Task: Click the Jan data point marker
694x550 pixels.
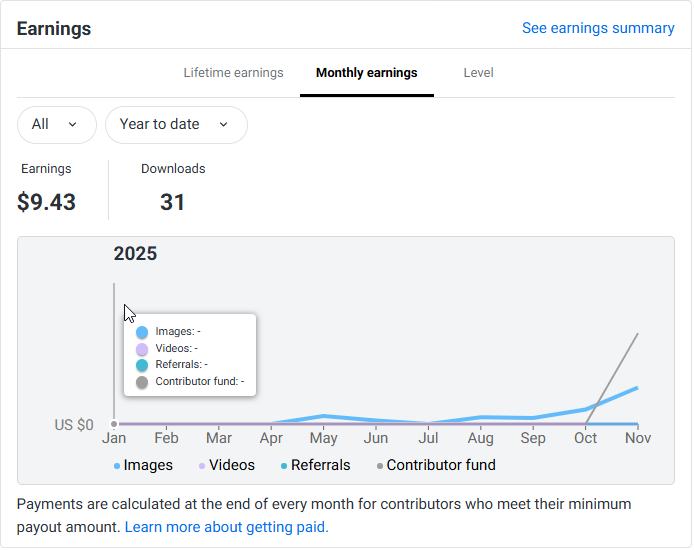Action: 114,424
